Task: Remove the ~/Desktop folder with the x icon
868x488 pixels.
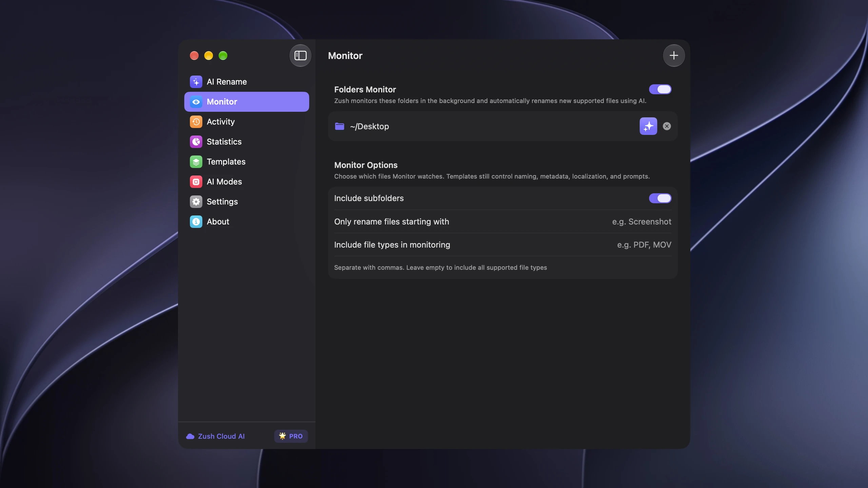Action: point(667,126)
